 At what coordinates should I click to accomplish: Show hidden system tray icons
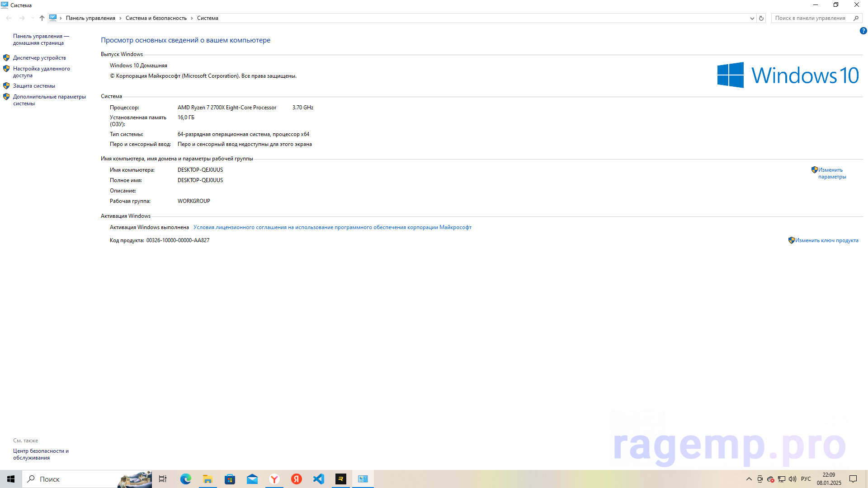pyautogui.click(x=749, y=479)
